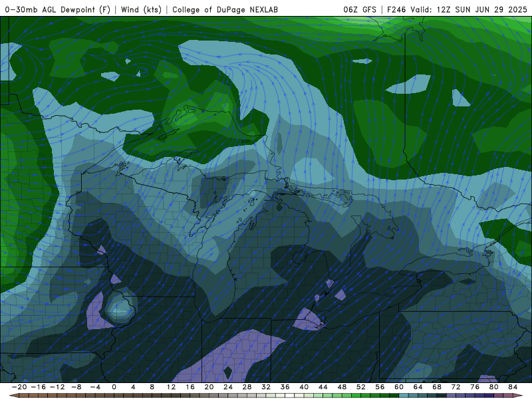Screen dimensions: 532x399
Task: Click the 28 label on the color scale
Action: coord(247,387)
